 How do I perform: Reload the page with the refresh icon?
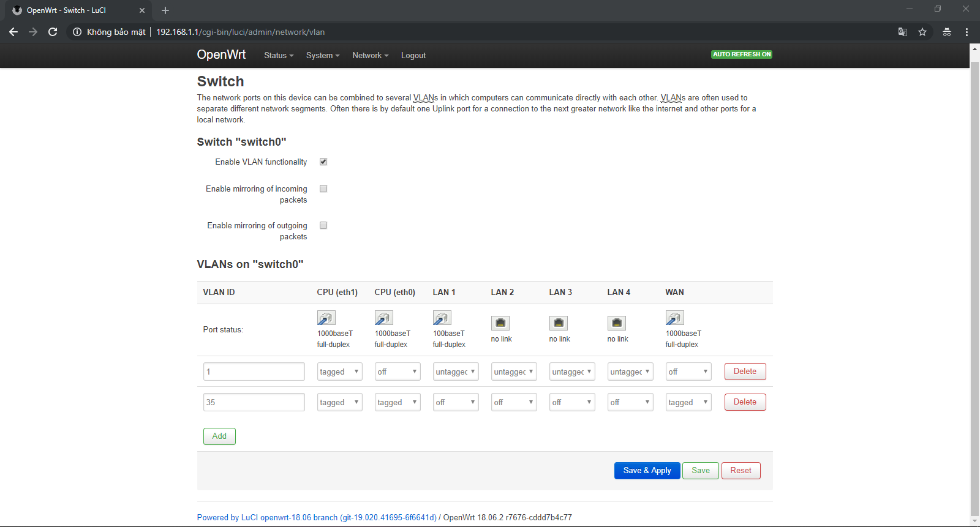point(53,32)
